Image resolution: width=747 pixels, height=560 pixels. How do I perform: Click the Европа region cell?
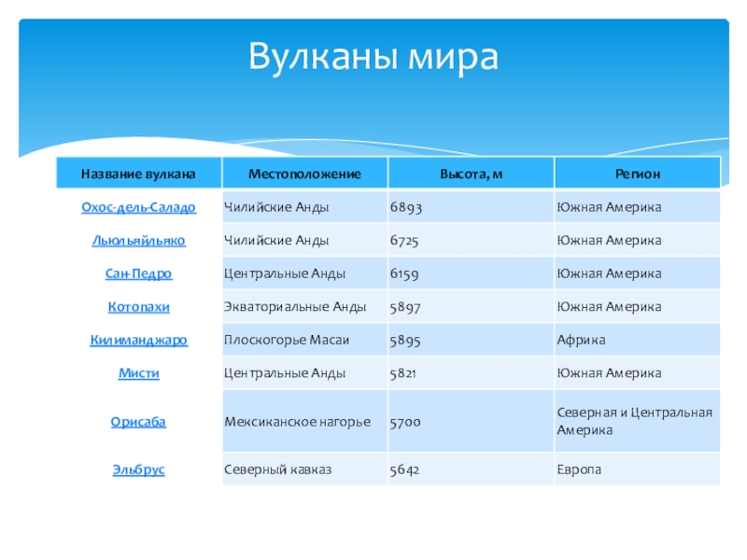tap(638, 469)
